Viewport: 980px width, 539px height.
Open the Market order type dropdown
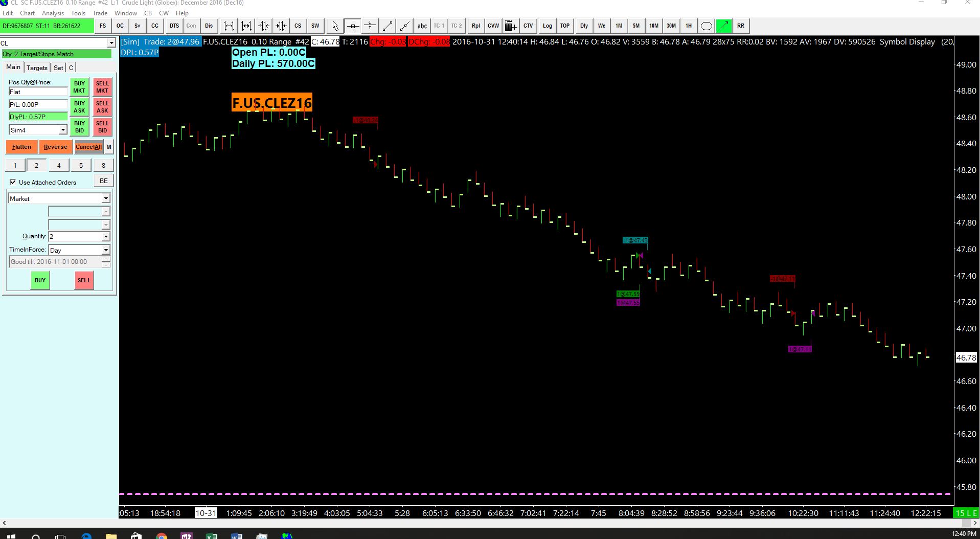[x=106, y=198]
